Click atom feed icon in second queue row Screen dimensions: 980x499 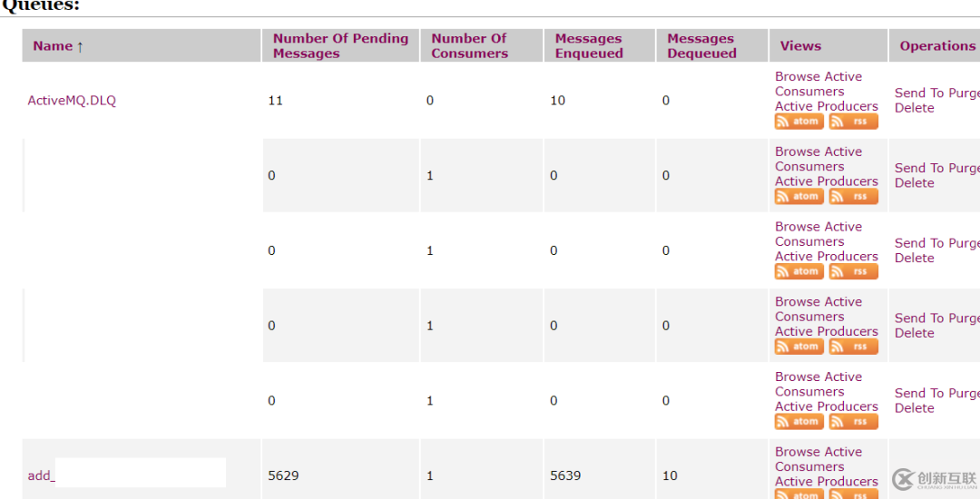coord(799,197)
